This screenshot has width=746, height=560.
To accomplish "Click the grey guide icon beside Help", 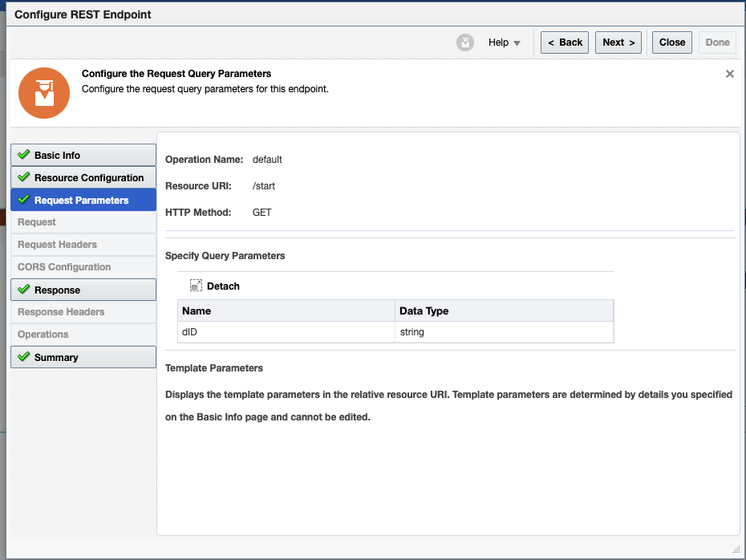I will pos(464,43).
